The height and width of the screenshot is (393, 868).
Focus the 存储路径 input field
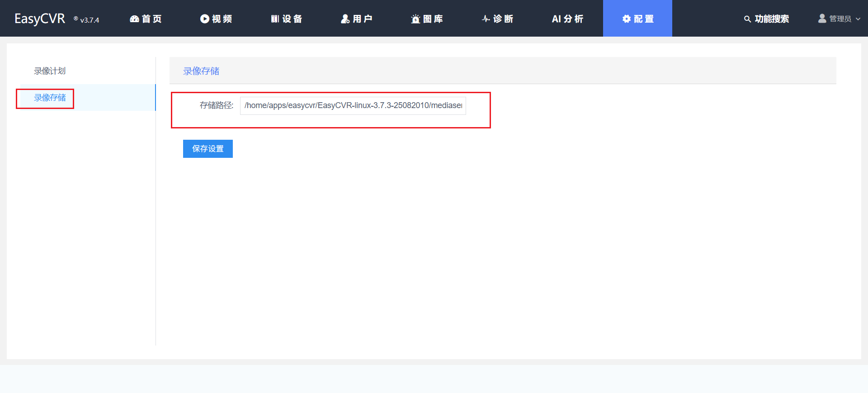[x=353, y=105]
